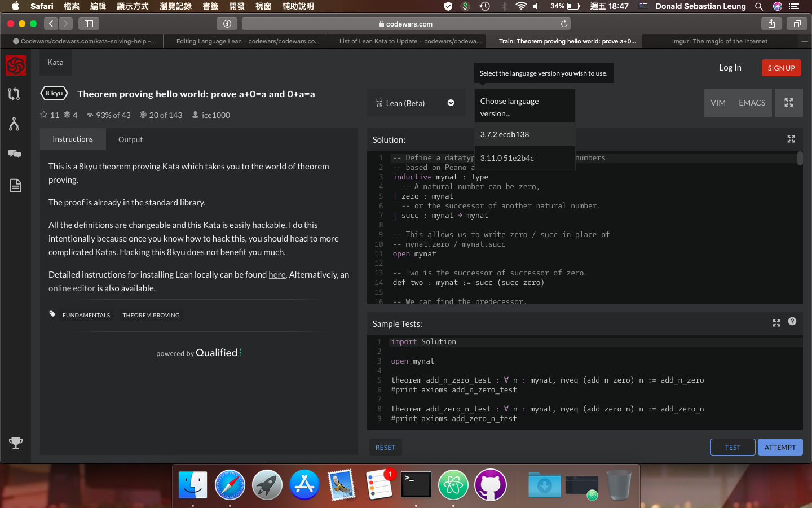
Task: Open the Codewars home logo
Action: 16,65
